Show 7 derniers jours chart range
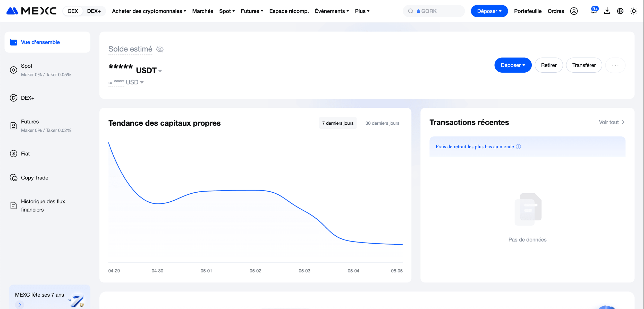The image size is (644, 309). point(338,123)
